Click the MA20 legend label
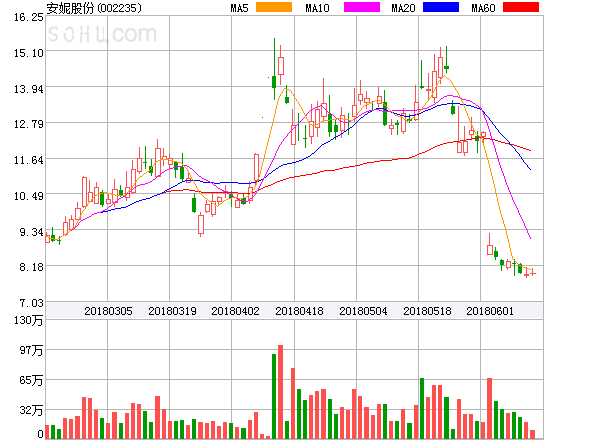The image size is (600, 440). [x=403, y=8]
